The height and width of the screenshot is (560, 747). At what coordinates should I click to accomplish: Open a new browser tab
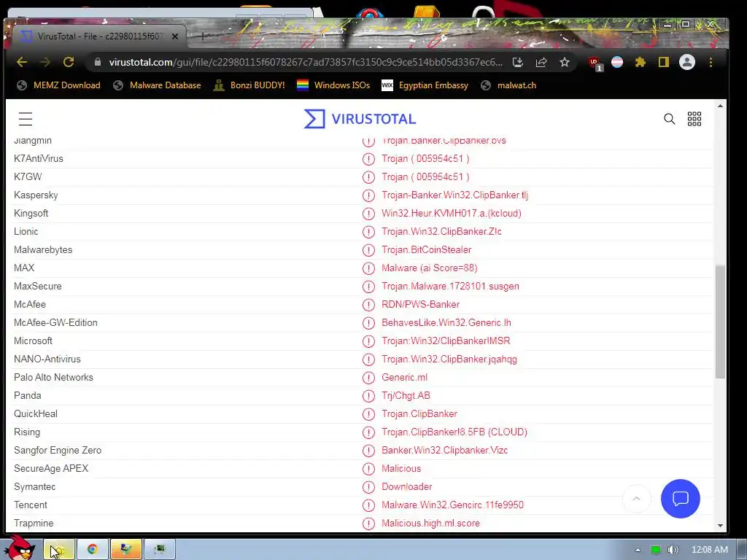pyautogui.click(x=203, y=36)
